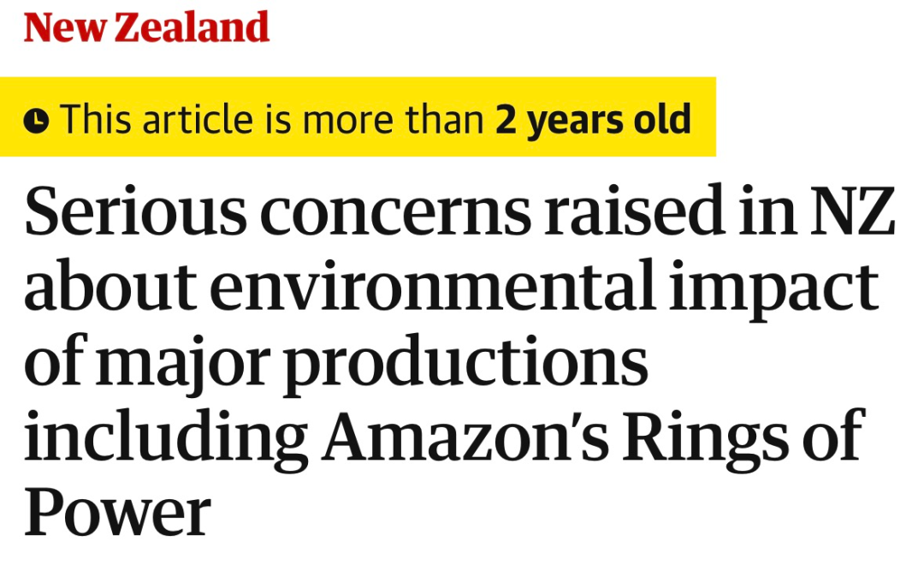Click the word 'article' in the age notice
The width and height of the screenshot is (924, 565).
click(x=198, y=120)
